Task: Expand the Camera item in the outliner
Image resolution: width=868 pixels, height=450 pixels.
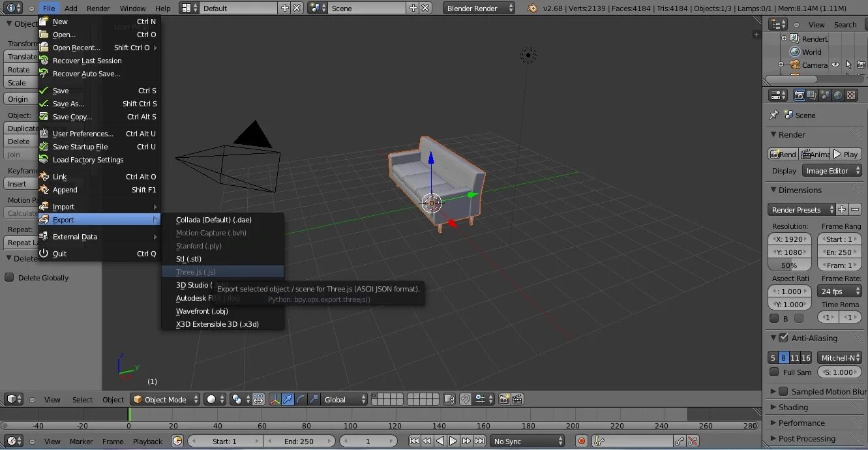Action: tap(781, 65)
